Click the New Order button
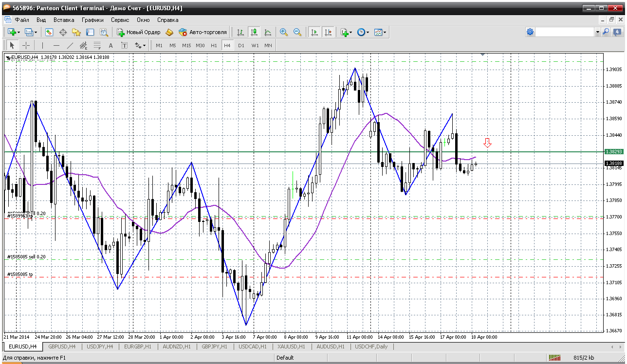The height and width of the screenshot is (364, 627). click(x=138, y=32)
